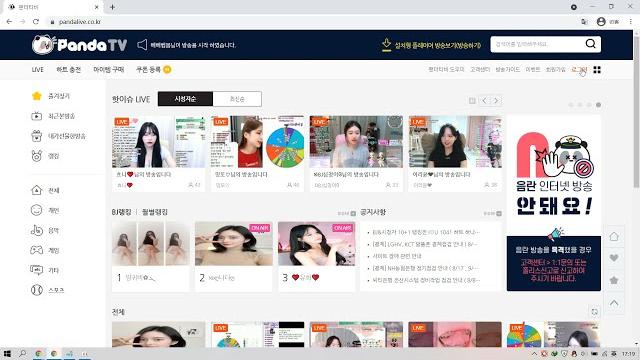Click the 음란 인터넷 방송 안돼요 banner
Image resolution: width=640 pixels, height=360 pixels.
pyautogui.click(x=553, y=203)
